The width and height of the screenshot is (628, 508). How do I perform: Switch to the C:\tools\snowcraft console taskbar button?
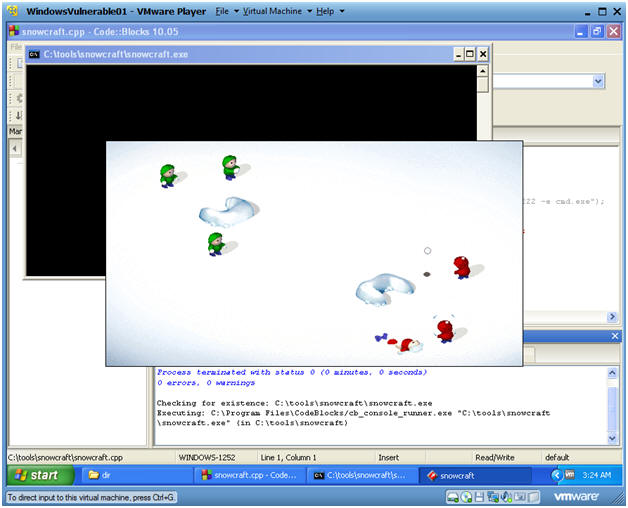(362, 475)
